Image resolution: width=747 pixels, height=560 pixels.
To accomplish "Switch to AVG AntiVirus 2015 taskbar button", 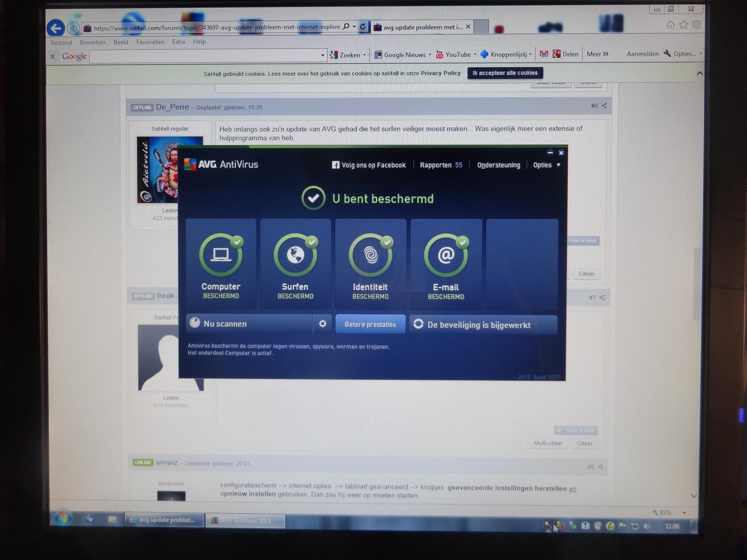I will click(x=246, y=520).
